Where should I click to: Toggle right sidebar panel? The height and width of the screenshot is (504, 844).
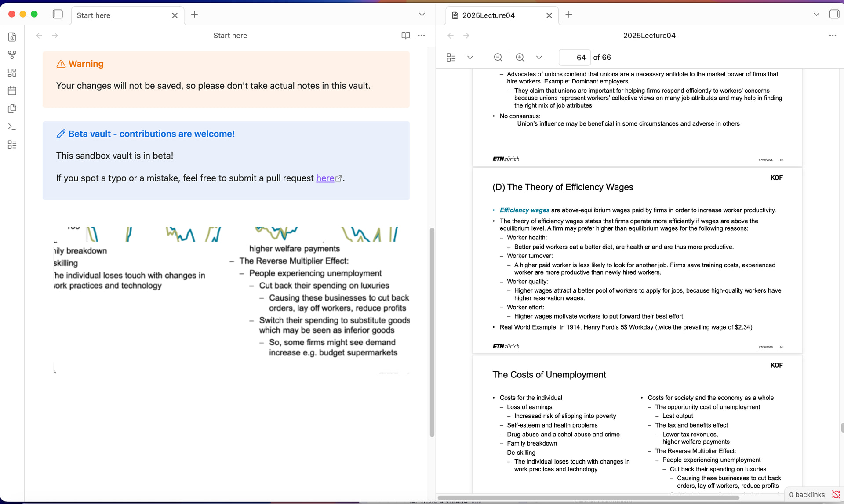pyautogui.click(x=834, y=15)
